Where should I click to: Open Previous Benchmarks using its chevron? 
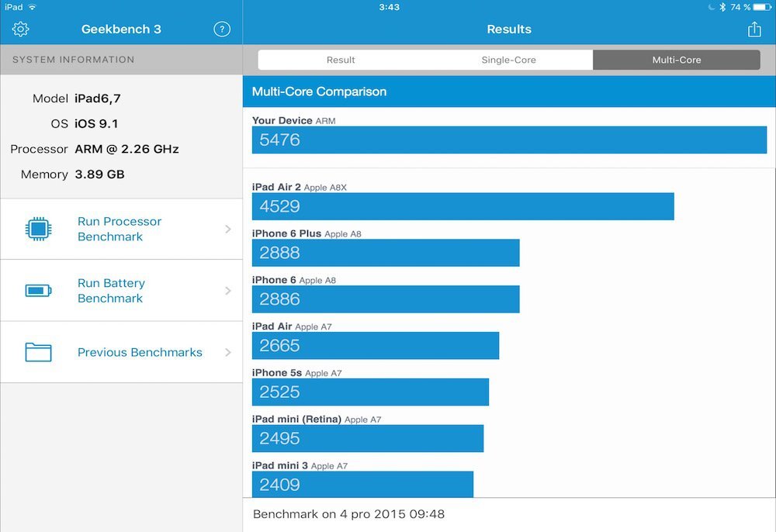click(227, 351)
